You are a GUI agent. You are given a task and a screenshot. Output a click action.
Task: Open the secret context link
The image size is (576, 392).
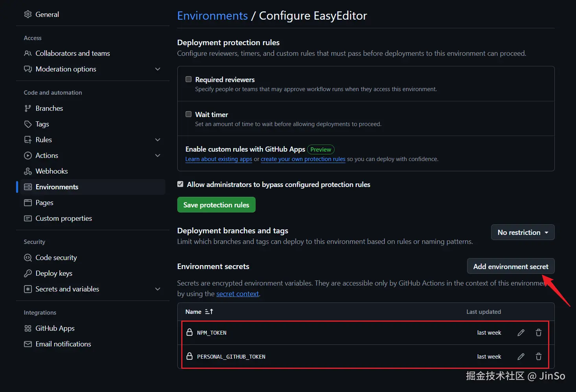coord(237,294)
